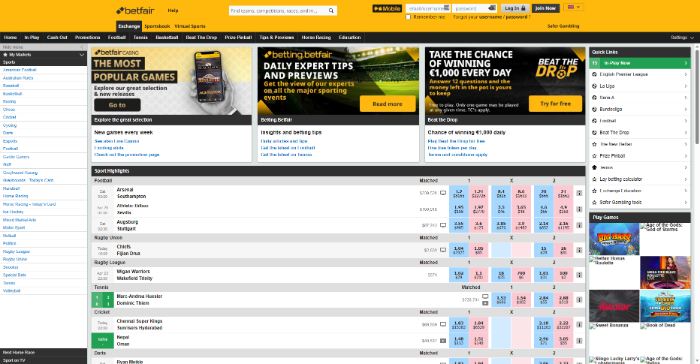
Task: Click the search teams input field
Action: tap(278, 10)
